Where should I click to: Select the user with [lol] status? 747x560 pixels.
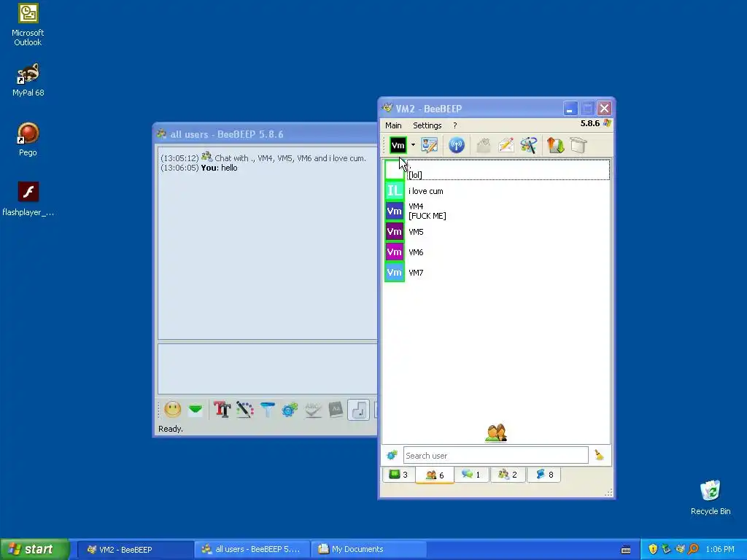tap(496, 170)
